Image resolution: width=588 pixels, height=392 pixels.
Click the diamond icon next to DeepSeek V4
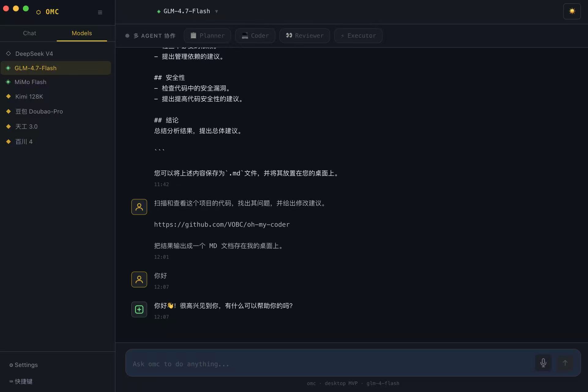pyautogui.click(x=9, y=53)
